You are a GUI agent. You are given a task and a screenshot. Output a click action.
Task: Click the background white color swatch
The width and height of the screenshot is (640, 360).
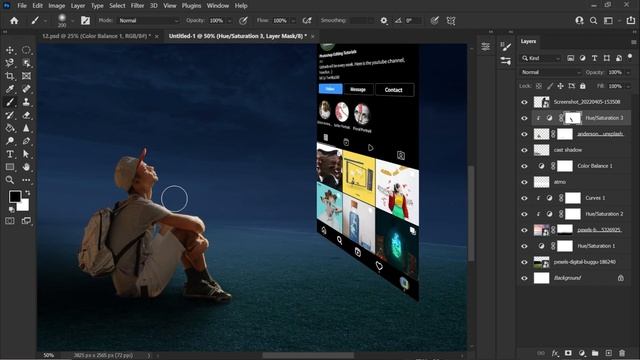24,206
